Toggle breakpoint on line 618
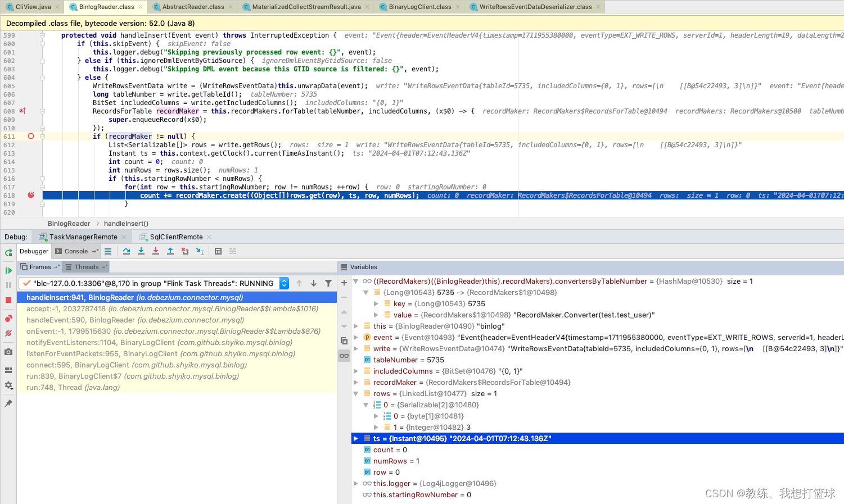Screen dimensions: 844x504 pos(31,195)
